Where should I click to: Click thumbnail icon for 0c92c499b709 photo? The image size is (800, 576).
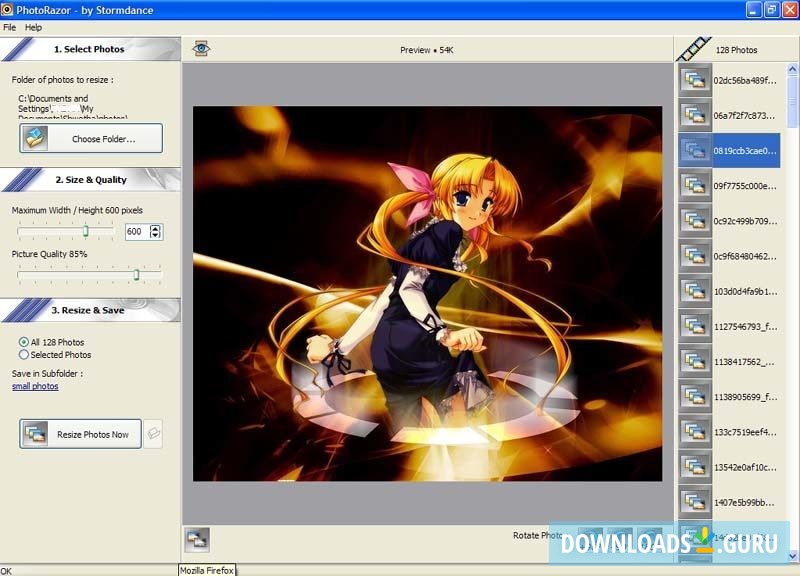click(x=695, y=221)
